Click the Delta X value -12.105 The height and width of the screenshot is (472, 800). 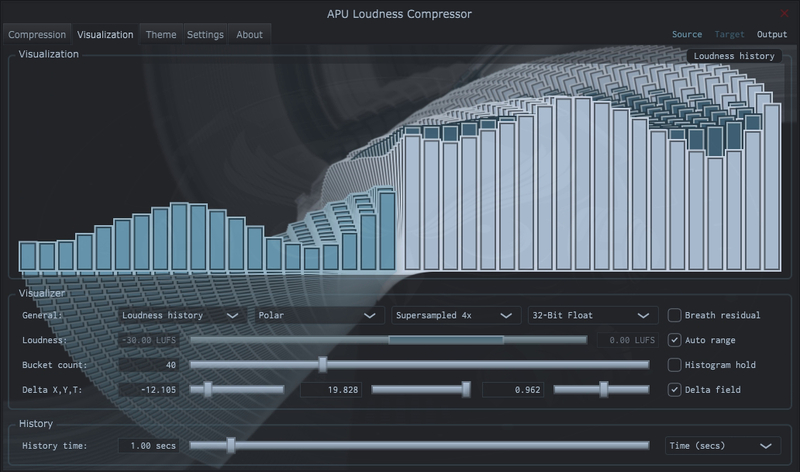[149, 390]
